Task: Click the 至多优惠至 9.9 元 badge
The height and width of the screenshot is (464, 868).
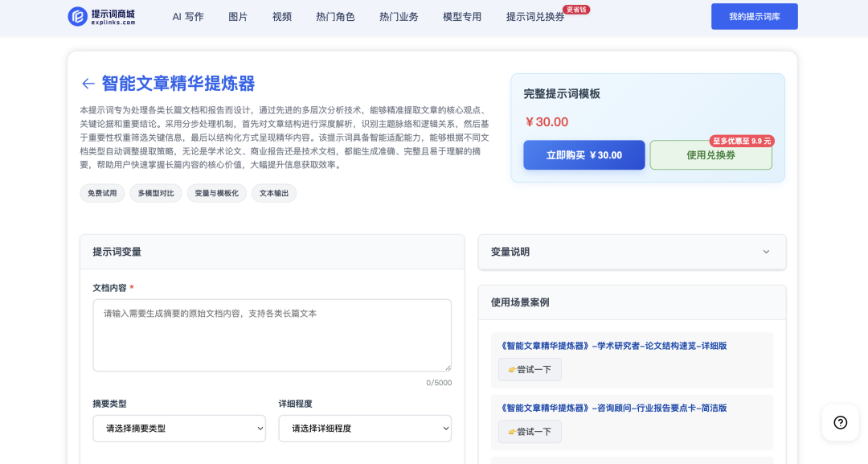Action: point(742,142)
